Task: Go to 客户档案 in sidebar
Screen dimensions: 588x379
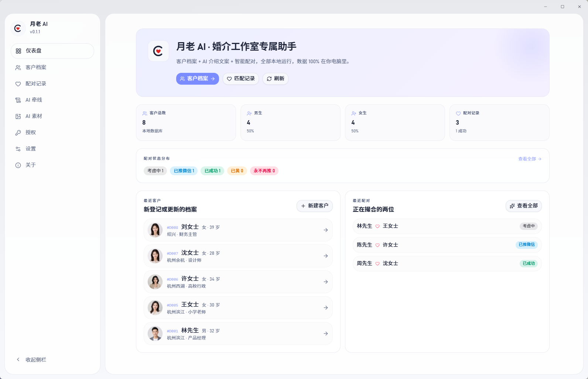Action: pos(52,67)
